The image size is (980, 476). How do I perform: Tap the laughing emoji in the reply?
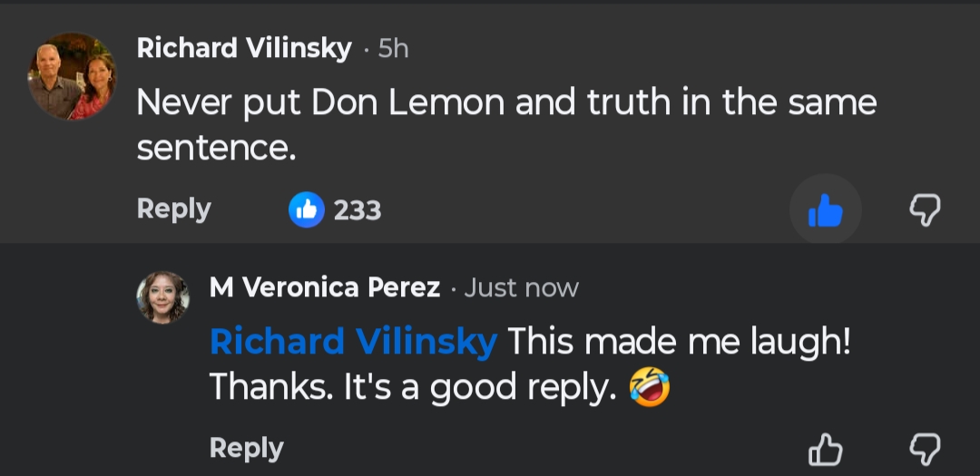point(648,388)
